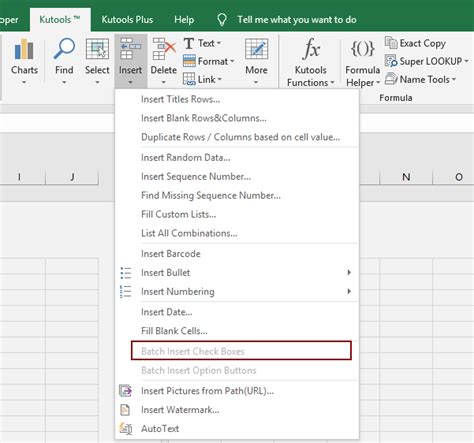Expand the Insert Numbering submenu arrow
The image size is (474, 443).
tap(349, 291)
